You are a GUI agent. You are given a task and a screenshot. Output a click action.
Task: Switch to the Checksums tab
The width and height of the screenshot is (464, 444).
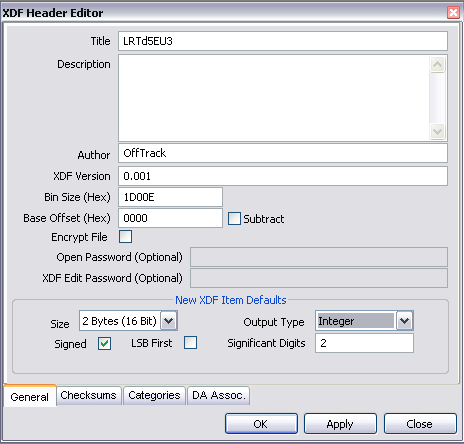click(x=88, y=395)
